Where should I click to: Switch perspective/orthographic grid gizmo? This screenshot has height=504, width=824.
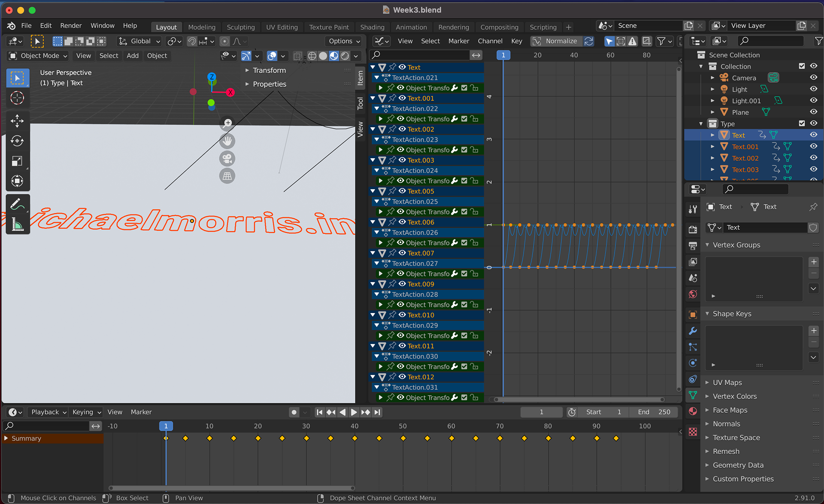point(227,176)
